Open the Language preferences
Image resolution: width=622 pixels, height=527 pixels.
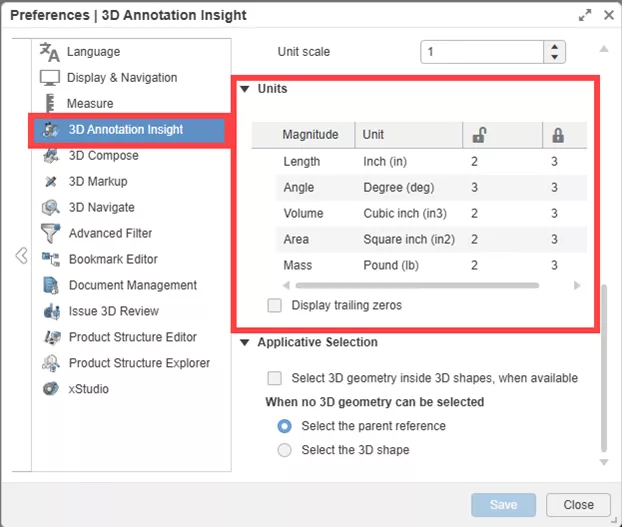tap(93, 52)
